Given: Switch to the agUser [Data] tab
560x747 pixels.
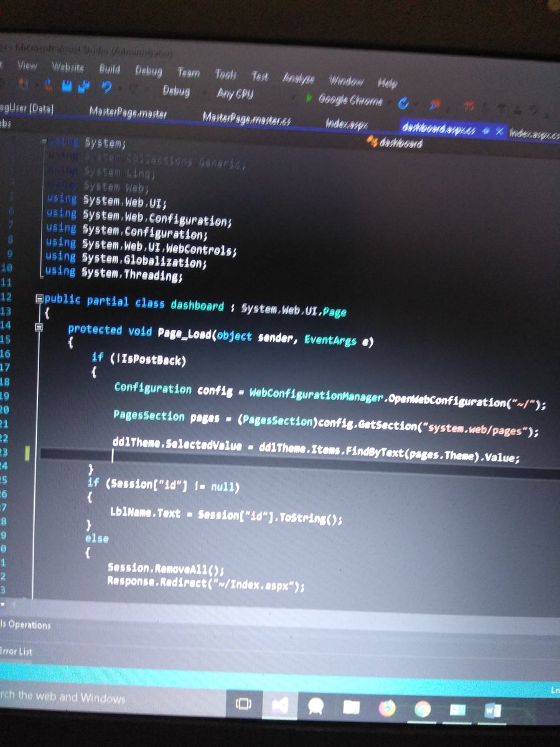Looking at the screenshot, I should (27, 108).
